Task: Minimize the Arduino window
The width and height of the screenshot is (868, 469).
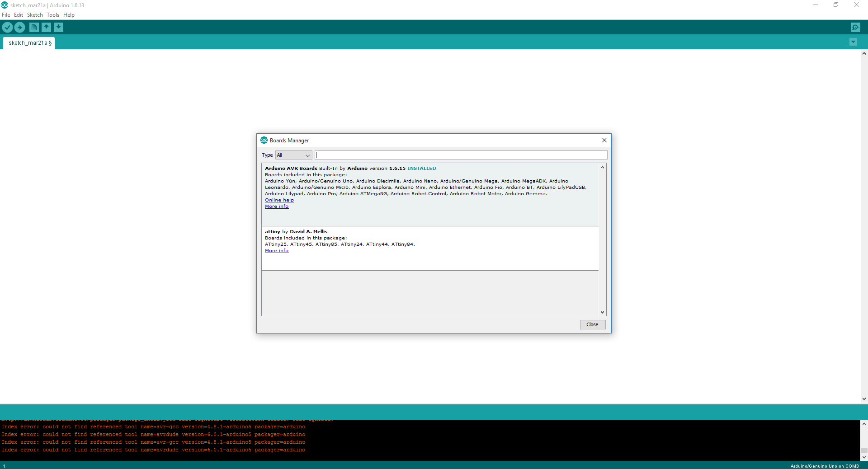Action: point(816,5)
